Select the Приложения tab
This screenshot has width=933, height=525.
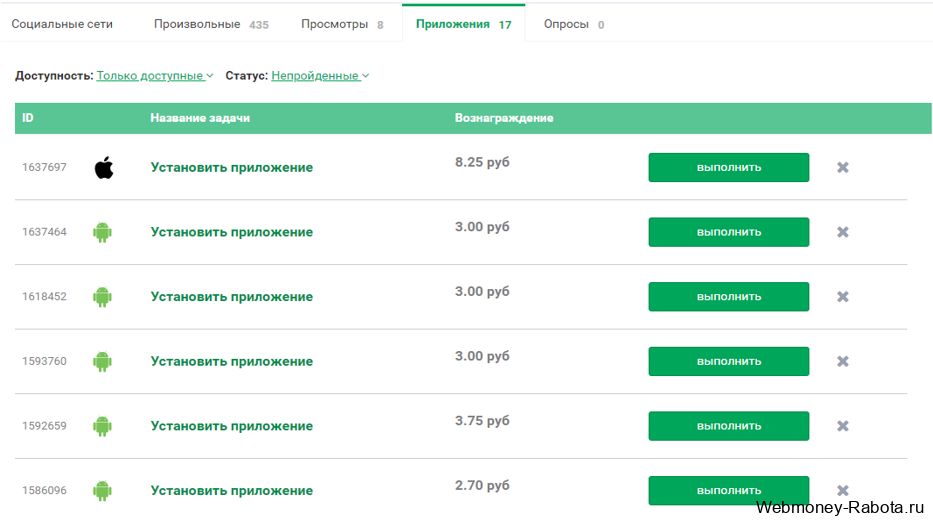point(464,24)
